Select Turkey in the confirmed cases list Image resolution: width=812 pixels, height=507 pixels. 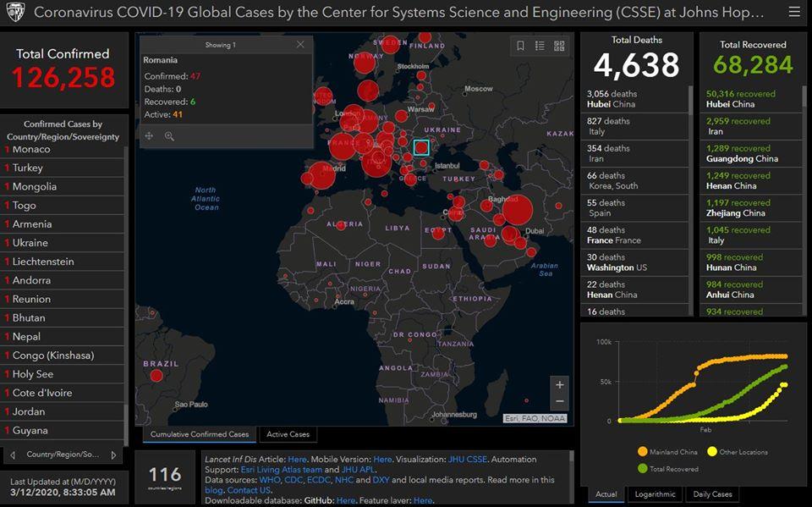click(27, 168)
